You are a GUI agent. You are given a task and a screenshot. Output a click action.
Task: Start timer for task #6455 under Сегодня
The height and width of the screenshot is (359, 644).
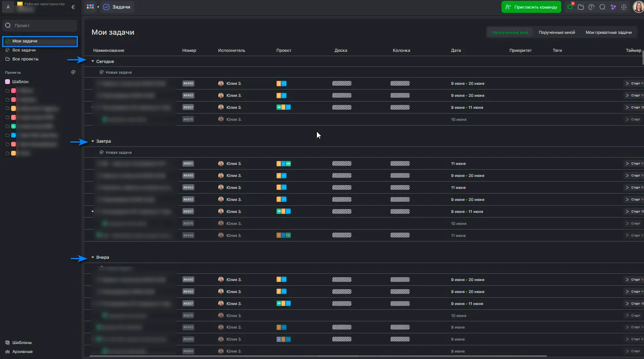pos(633,84)
